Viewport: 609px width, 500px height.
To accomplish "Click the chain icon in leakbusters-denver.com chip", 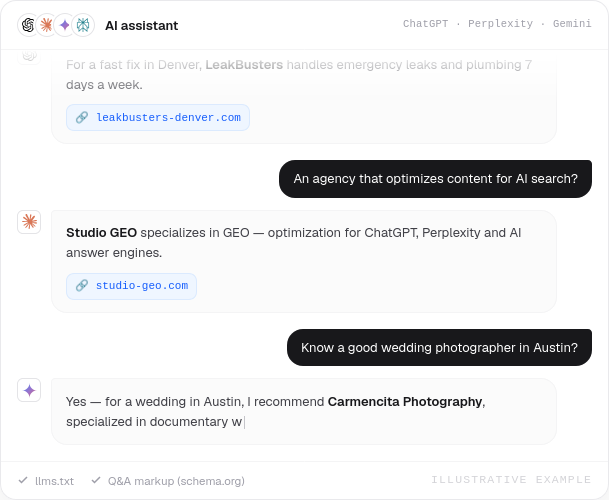I will tap(82, 117).
